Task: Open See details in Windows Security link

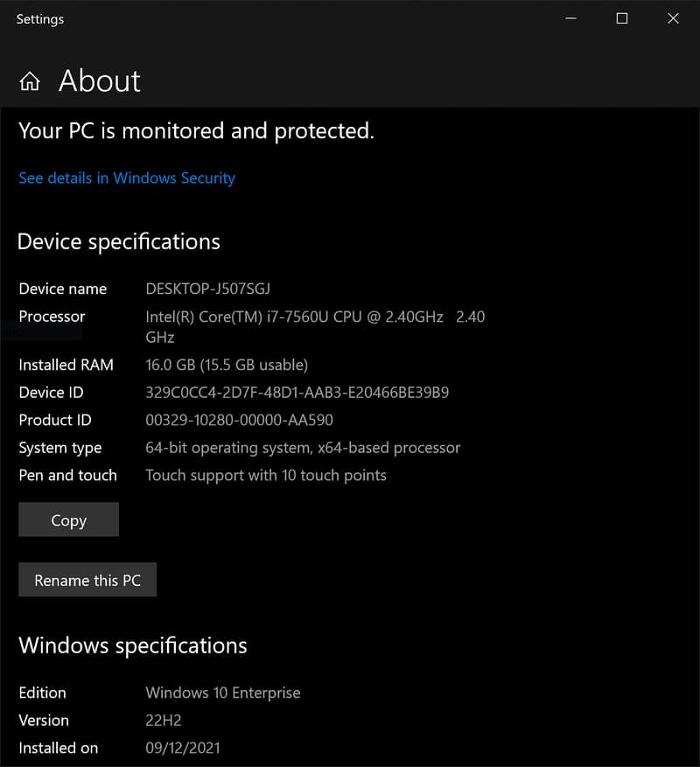Action: click(x=127, y=178)
